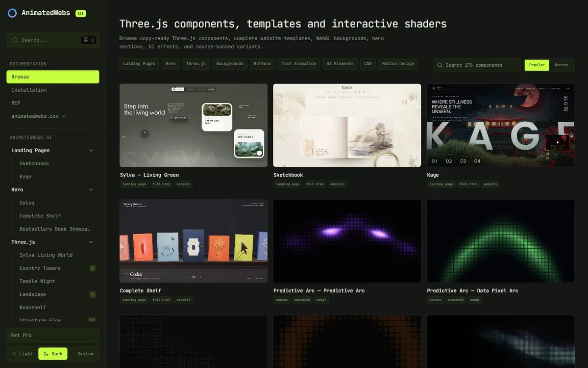Open green Data Pixel Arc thumbnail
This screenshot has width=588, height=368.
(501, 241)
